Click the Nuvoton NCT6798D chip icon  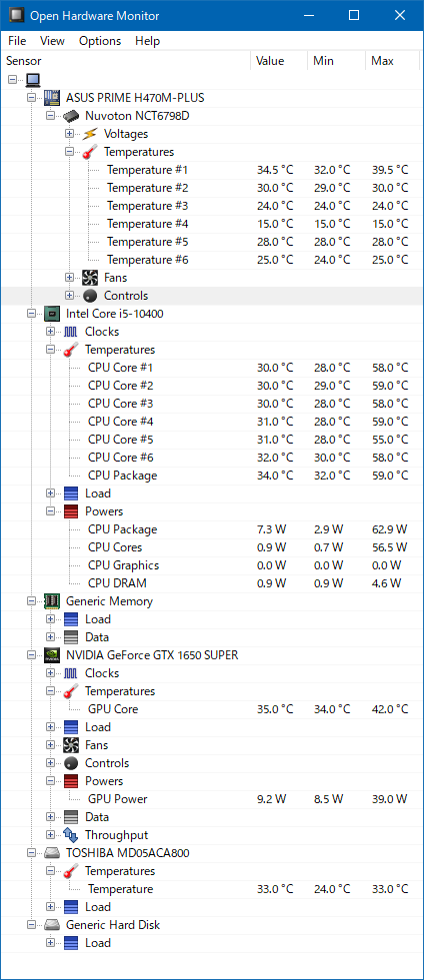click(x=71, y=116)
